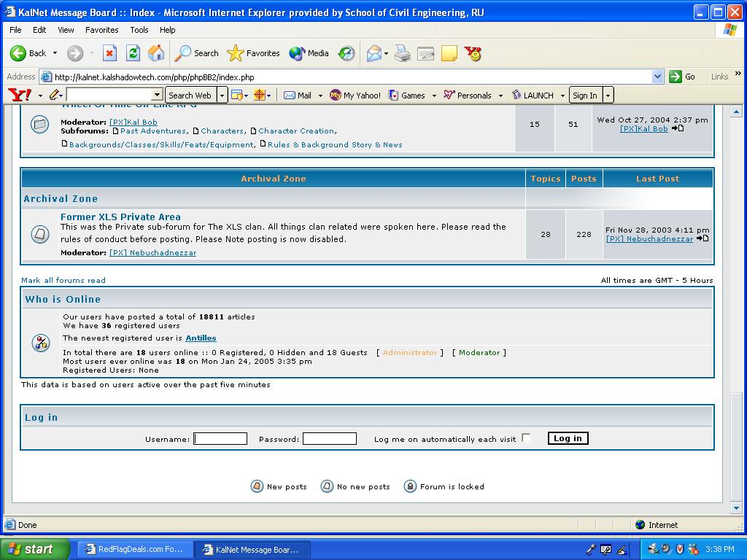This screenshot has height=560, width=747.
Task: Expand the Personals dropdown arrow
Action: (500, 96)
